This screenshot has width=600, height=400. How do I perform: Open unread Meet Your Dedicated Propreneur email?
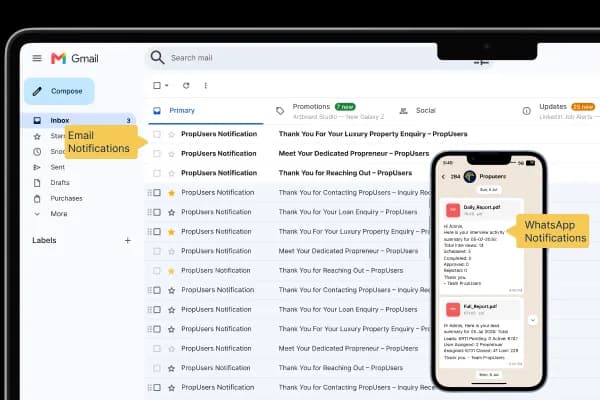354,153
